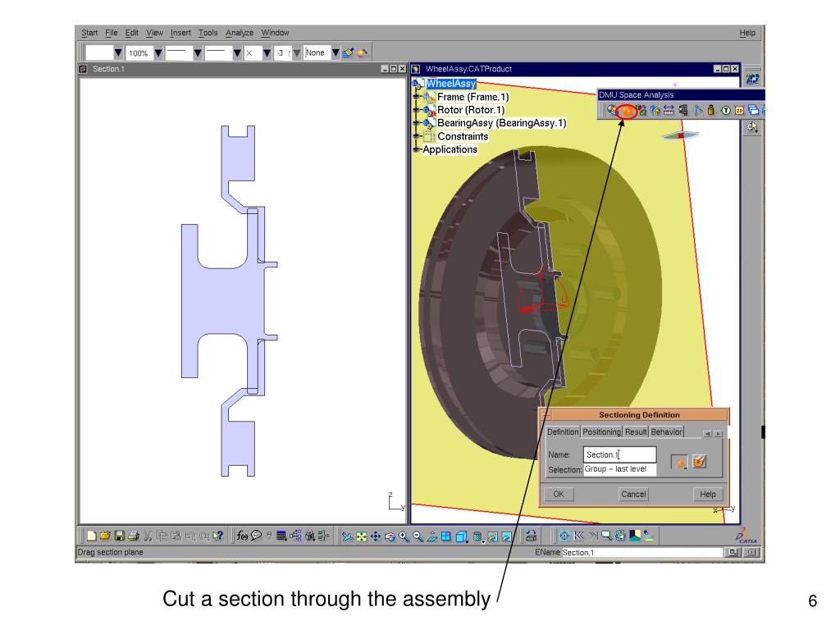Switch to the Positioning tab
Image resolution: width=840 pixels, height=630 pixels.
pyautogui.click(x=601, y=431)
